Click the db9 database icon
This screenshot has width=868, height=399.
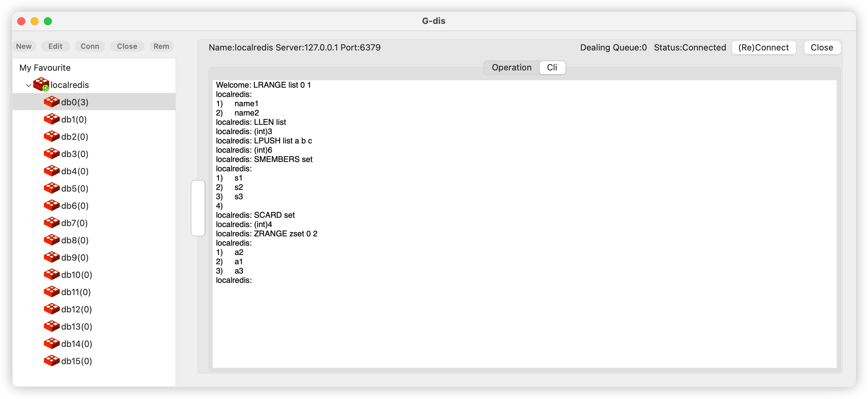52,257
